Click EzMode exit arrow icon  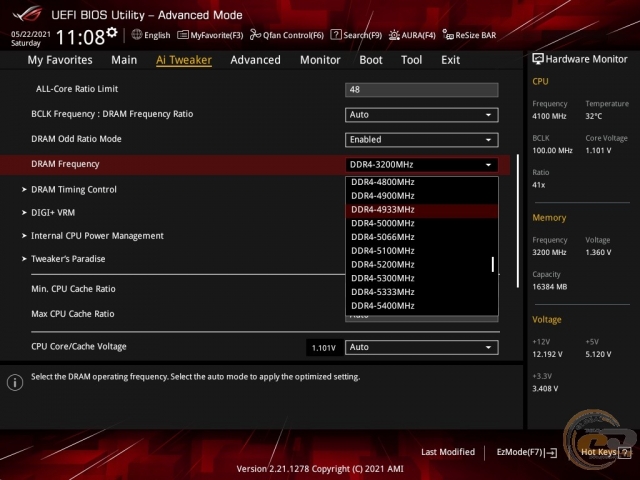(x=551, y=452)
